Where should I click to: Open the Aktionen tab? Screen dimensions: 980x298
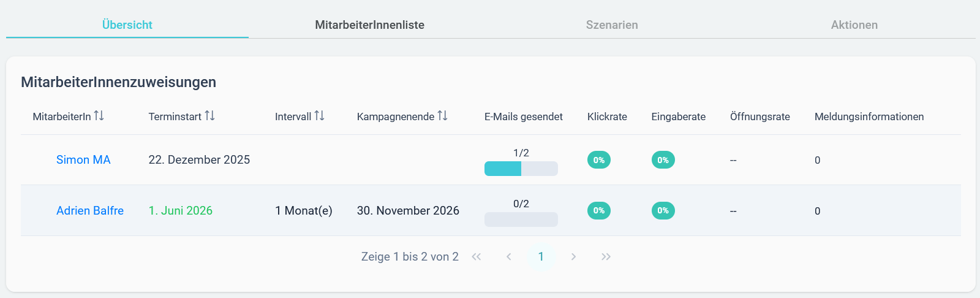click(x=854, y=25)
